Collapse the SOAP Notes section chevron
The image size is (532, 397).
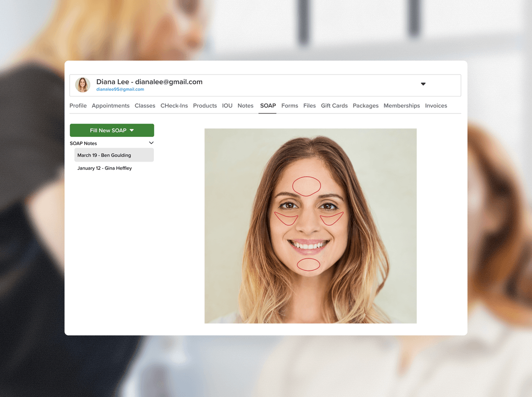point(151,143)
